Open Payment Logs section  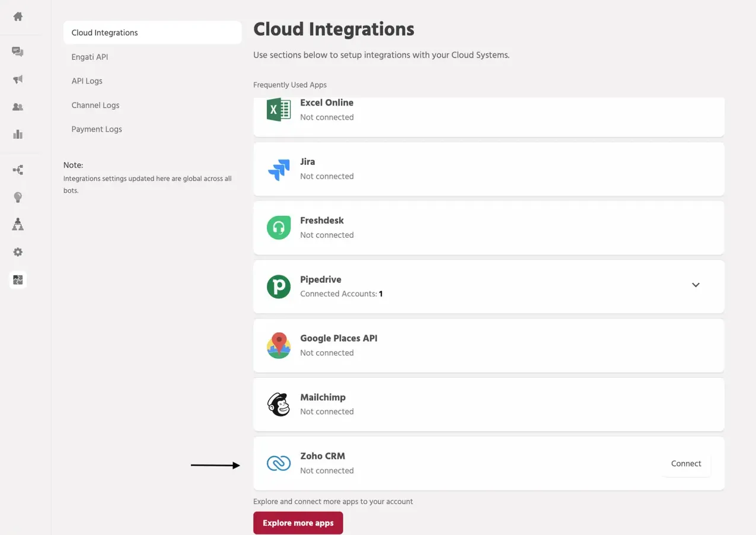[97, 129]
